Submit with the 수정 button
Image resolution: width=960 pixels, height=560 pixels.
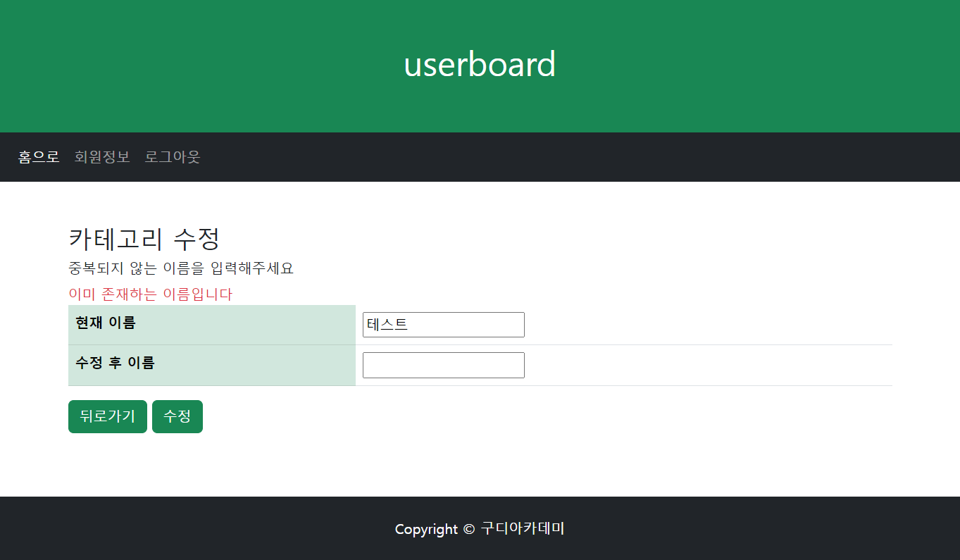pyautogui.click(x=177, y=416)
